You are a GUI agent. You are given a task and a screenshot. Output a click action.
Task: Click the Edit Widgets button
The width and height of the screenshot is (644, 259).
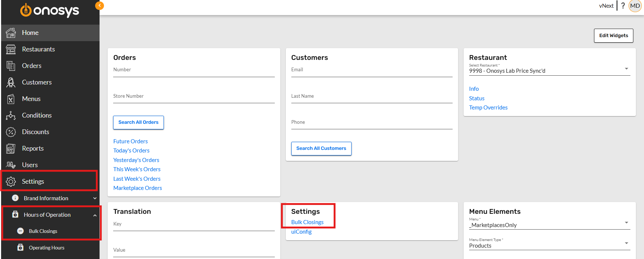[x=614, y=36]
